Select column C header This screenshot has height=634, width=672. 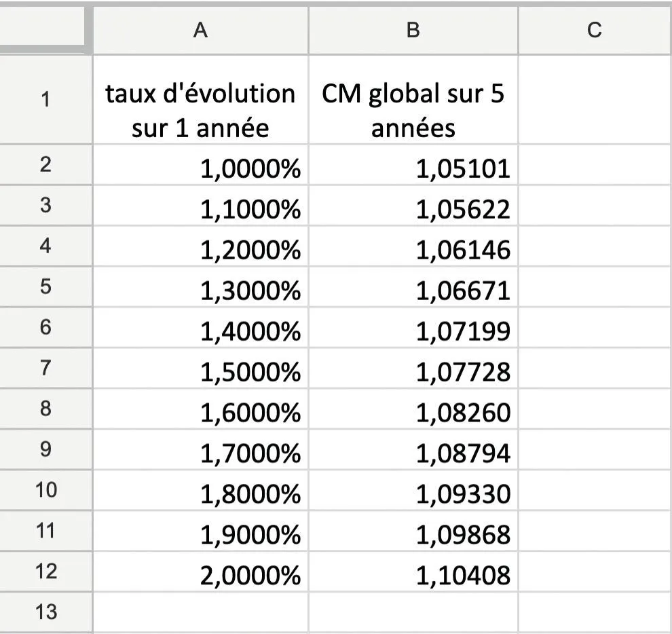click(x=595, y=31)
